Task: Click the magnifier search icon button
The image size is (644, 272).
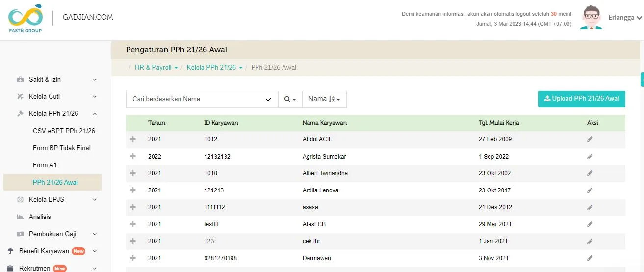Action: 290,99
